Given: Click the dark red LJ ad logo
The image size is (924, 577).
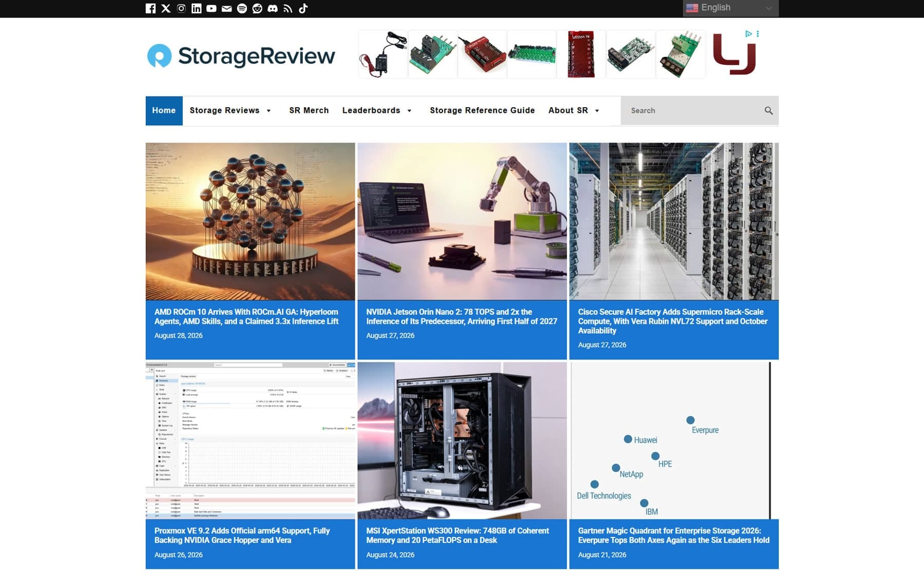Looking at the screenshot, I should [x=735, y=54].
